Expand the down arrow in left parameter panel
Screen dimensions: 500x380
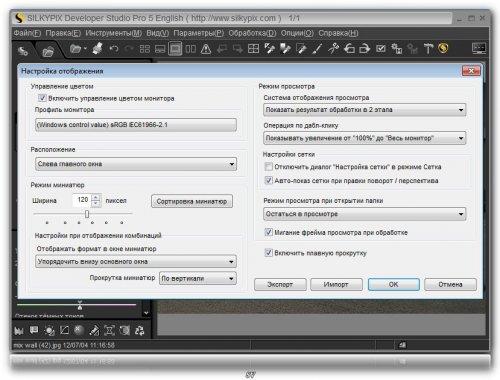click(146, 313)
